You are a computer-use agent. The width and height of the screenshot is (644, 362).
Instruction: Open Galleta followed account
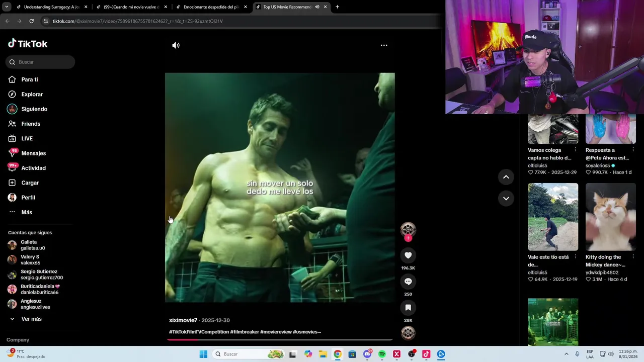(33, 245)
